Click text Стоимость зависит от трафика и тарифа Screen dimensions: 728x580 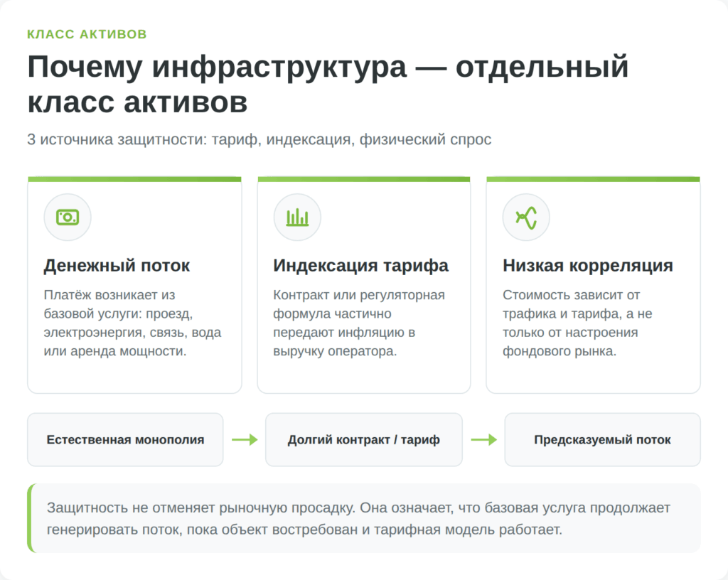(577, 323)
